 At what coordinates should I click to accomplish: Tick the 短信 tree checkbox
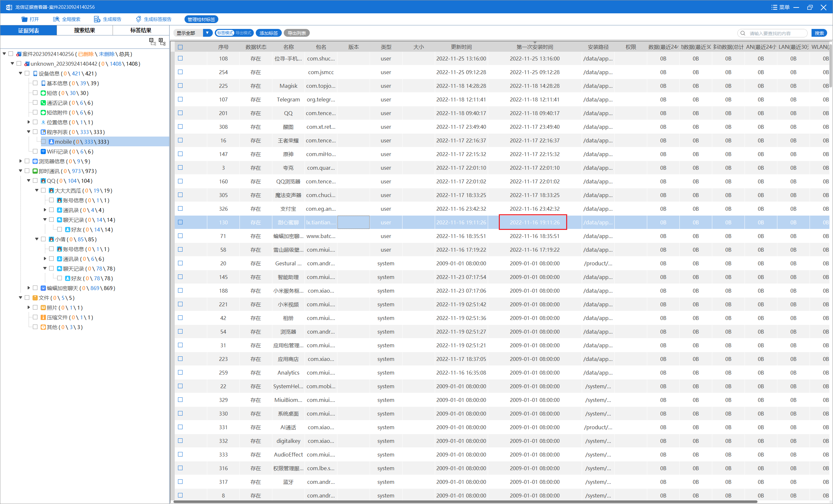pyautogui.click(x=35, y=93)
